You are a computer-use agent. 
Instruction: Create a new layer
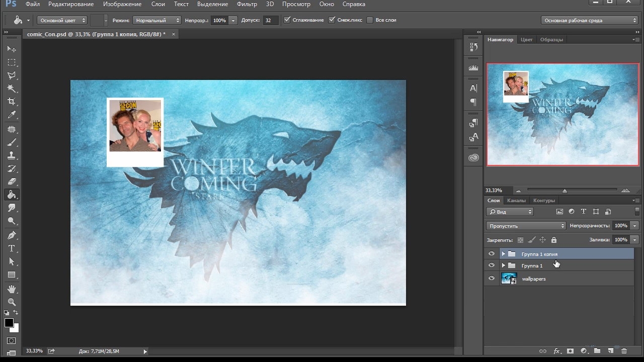coord(610,351)
